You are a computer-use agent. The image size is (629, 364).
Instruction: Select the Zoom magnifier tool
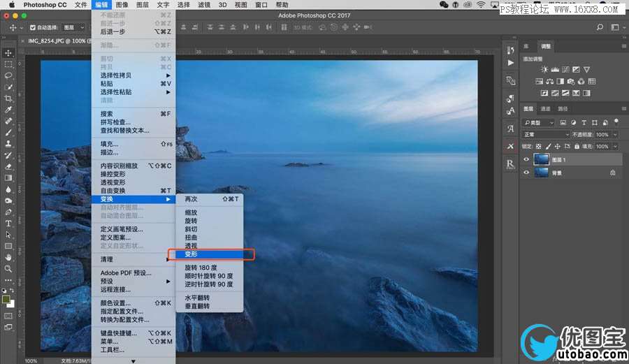[x=8, y=268]
